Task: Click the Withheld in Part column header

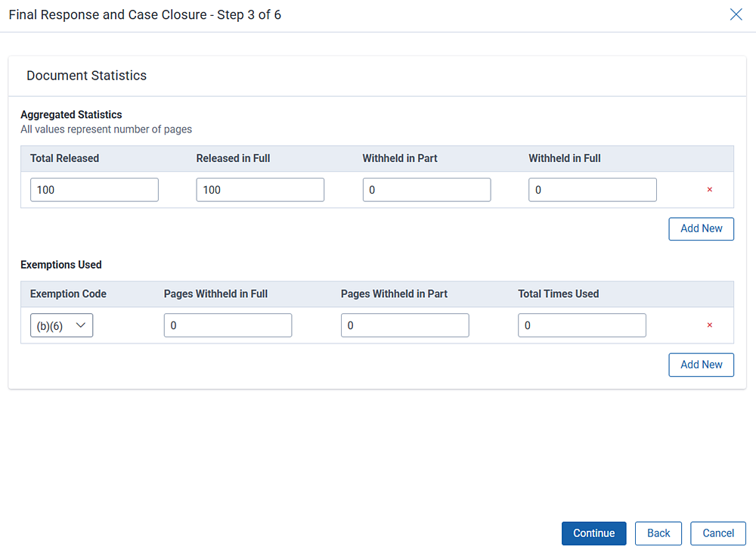Action: tap(400, 158)
